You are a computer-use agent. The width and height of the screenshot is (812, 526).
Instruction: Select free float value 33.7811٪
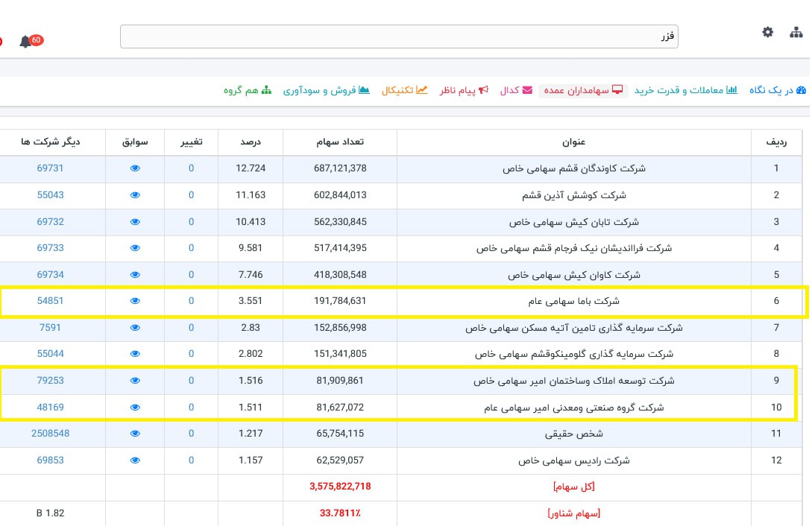(340, 513)
